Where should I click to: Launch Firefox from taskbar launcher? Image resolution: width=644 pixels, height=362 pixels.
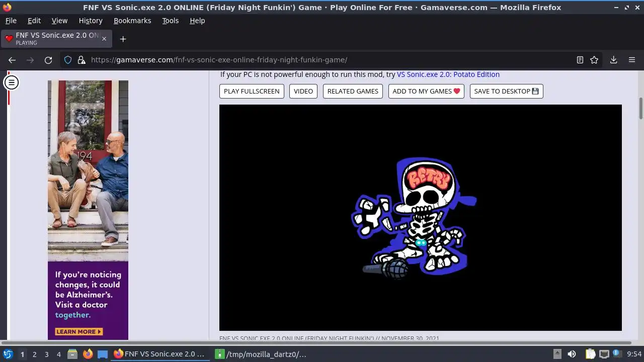point(88,354)
